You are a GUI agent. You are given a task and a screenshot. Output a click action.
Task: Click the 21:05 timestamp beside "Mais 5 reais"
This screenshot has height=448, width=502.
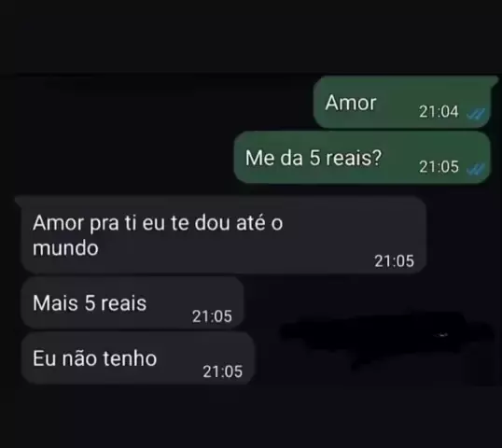[212, 316]
